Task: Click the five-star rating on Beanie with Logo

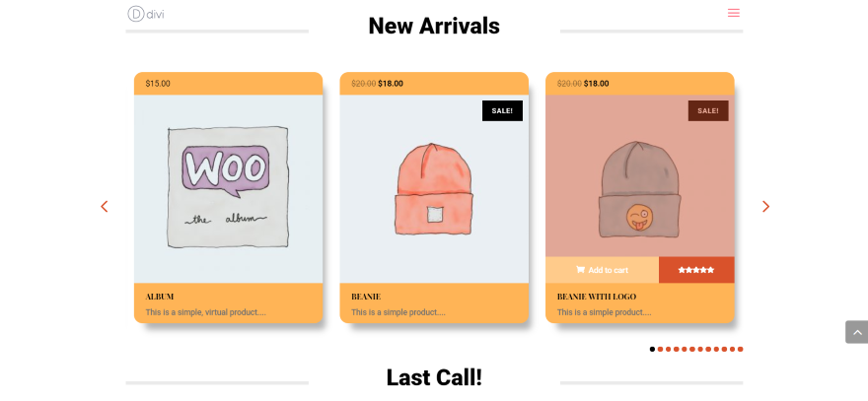Action: click(695, 270)
